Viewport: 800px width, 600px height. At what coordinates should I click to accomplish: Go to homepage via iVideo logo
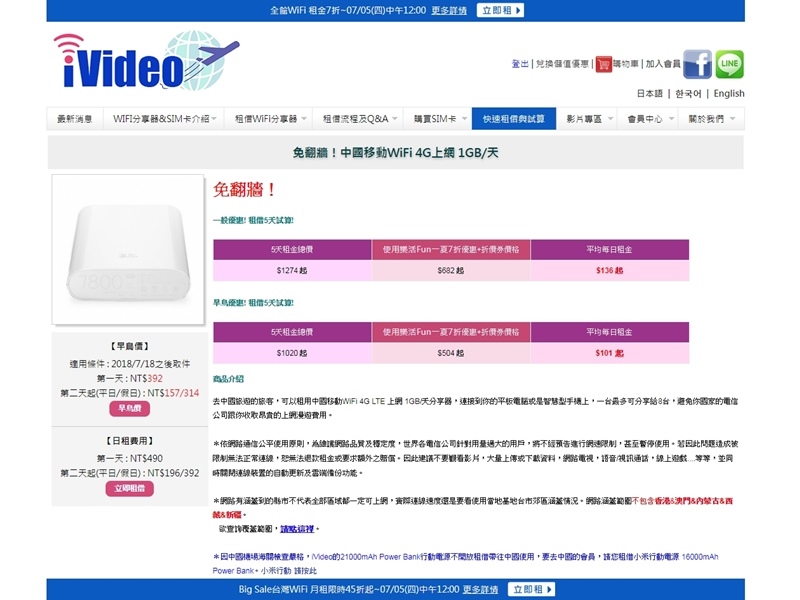point(146,61)
